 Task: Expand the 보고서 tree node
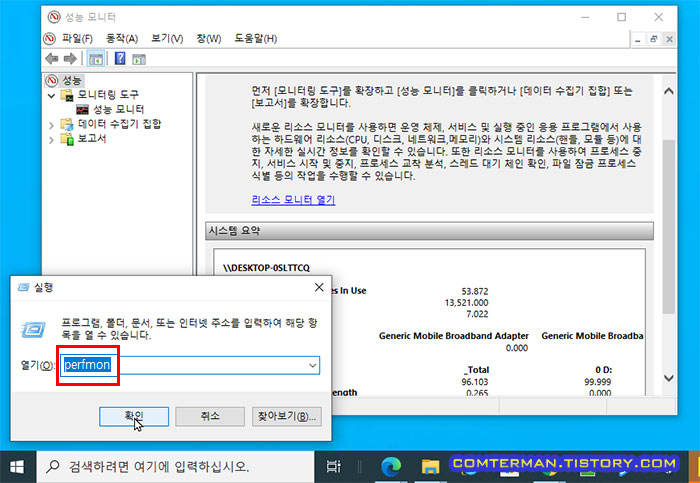[51, 140]
